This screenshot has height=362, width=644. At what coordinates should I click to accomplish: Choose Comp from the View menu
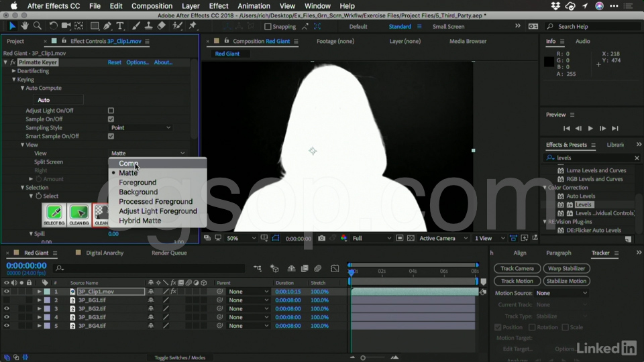tap(128, 164)
